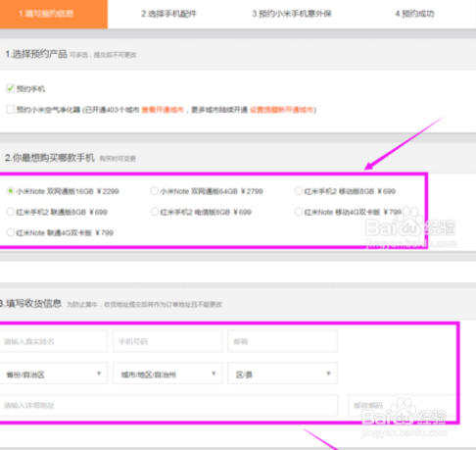Expand the 省份/自治区 province dropdown

coord(54,374)
